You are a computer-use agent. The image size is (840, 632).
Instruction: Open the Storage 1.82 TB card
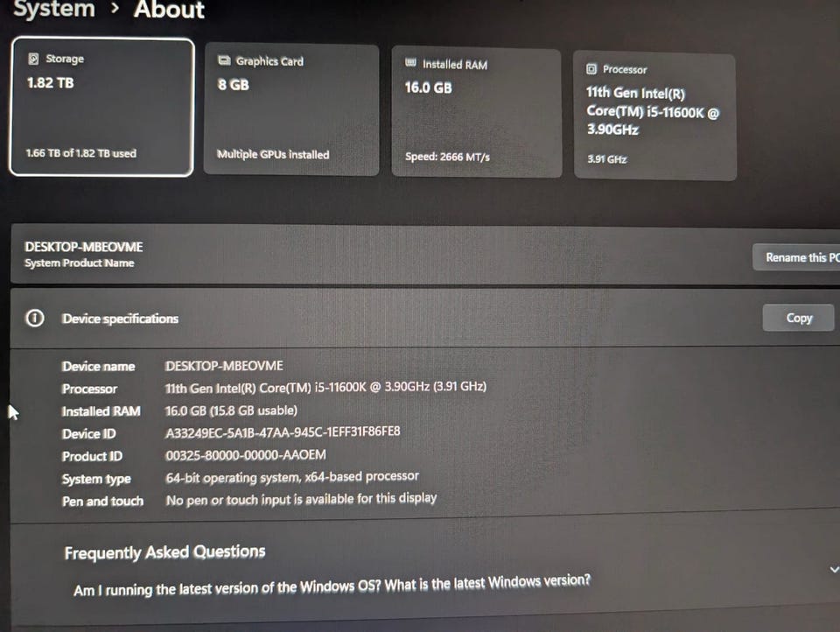pyautogui.click(x=101, y=107)
